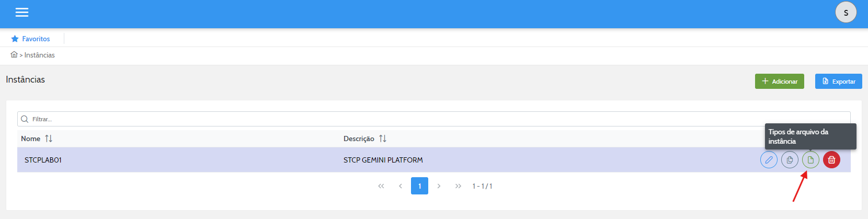
Task: Click the Instâncias page heading
Action: pos(25,79)
